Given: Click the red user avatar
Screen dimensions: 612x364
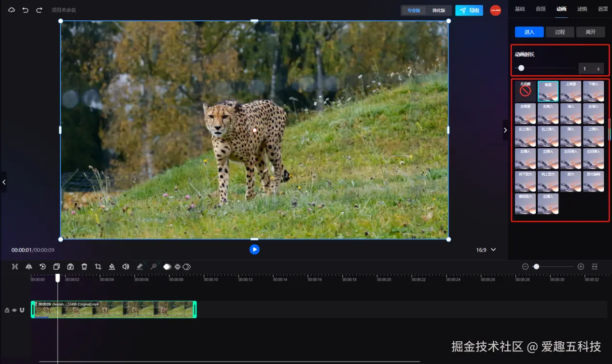Looking at the screenshot, I should pyautogui.click(x=495, y=10).
